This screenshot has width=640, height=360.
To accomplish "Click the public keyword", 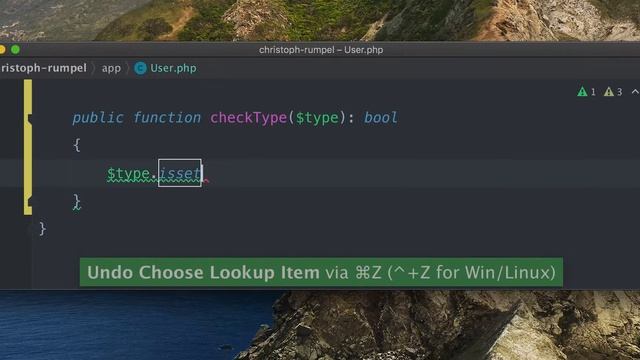I will click(98, 118).
